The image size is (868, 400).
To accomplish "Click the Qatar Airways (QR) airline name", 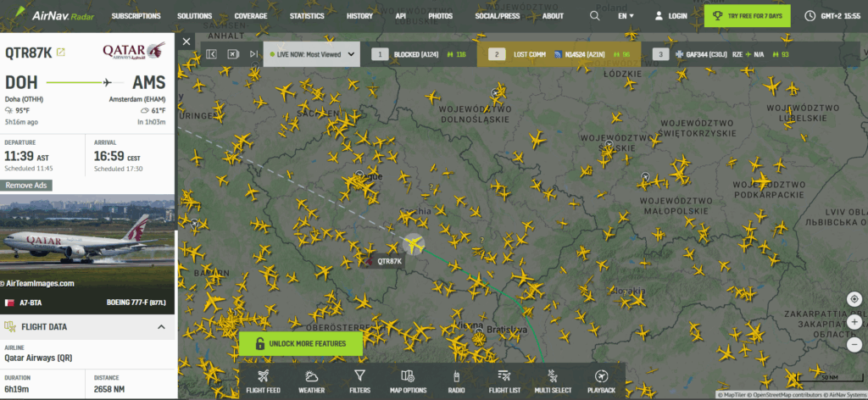I will [38, 358].
